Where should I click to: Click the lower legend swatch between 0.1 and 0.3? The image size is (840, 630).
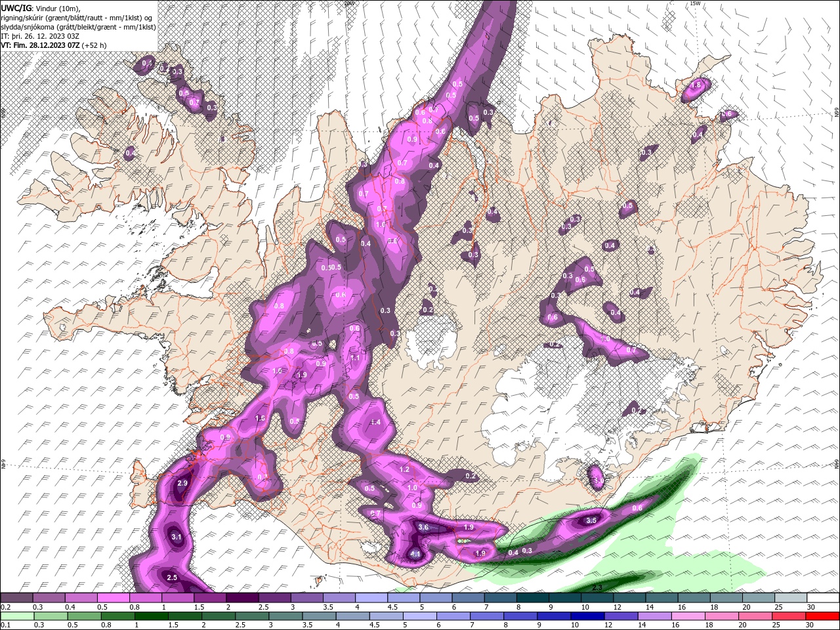tap(16, 616)
